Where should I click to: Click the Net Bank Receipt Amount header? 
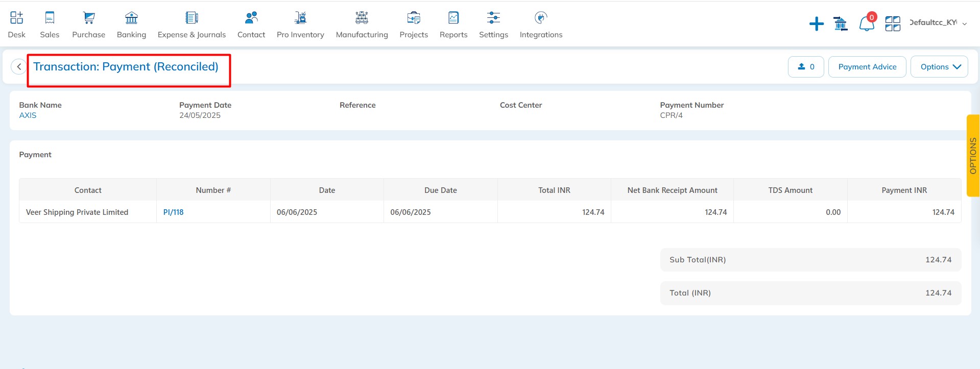click(x=672, y=190)
